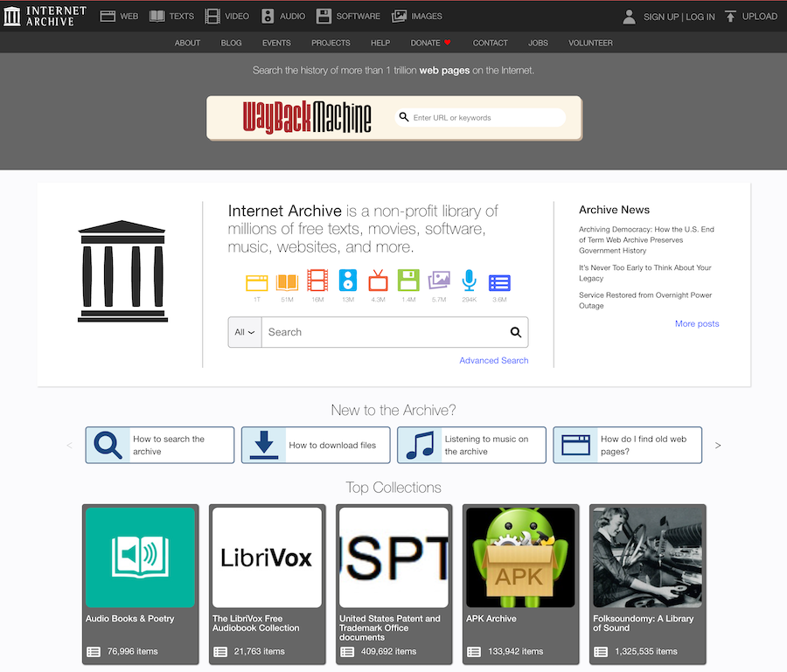The width and height of the screenshot is (787, 672).
Task: Advance carousel with the right arrow
Action: point(718,446)
